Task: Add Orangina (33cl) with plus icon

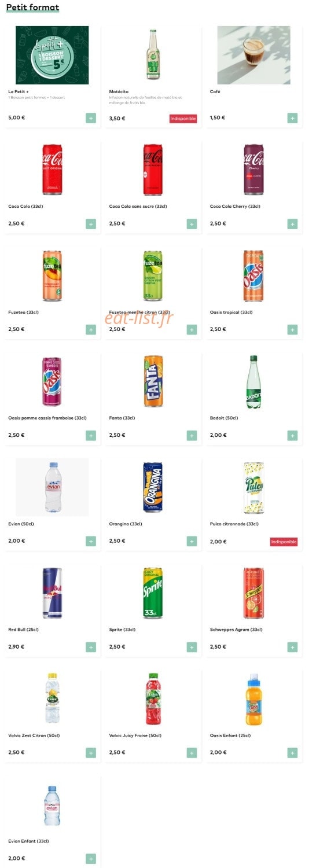Action: point(192,542)
